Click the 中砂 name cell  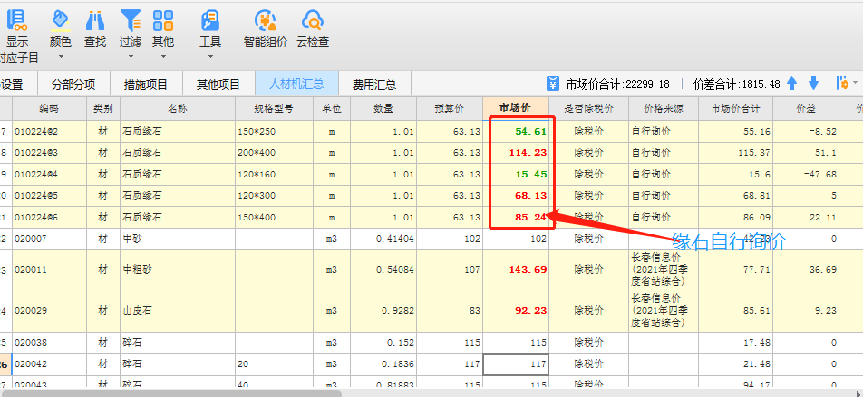pyautogui.click(x=178, y=240)
